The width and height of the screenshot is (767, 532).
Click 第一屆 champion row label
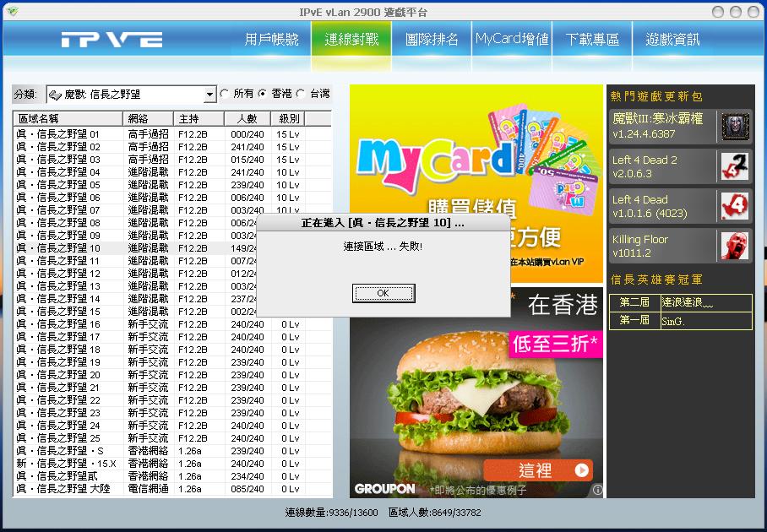pyautogui.click(x=634, y=320)
